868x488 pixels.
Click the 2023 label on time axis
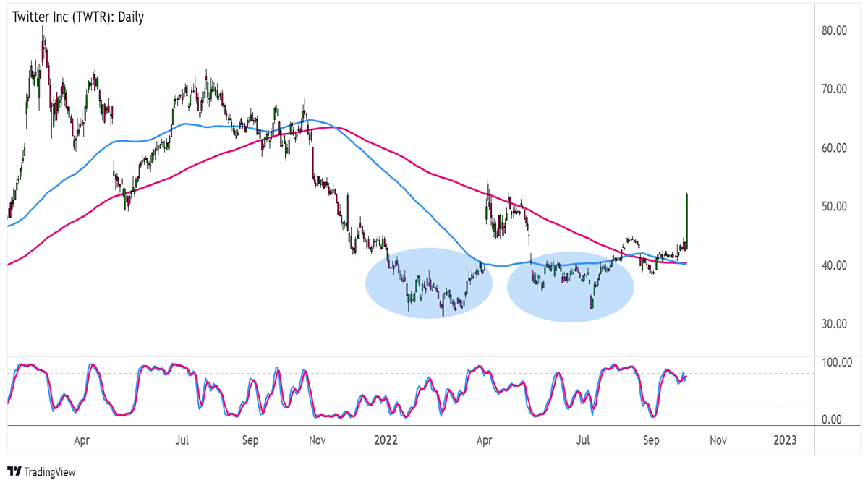786,439
